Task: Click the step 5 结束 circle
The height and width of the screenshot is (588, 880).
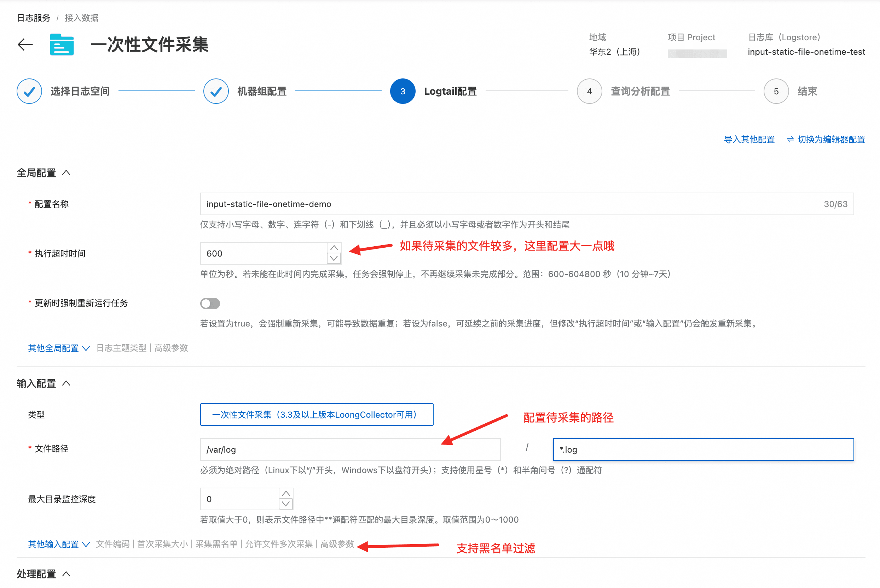Action: tap(776, 91)
